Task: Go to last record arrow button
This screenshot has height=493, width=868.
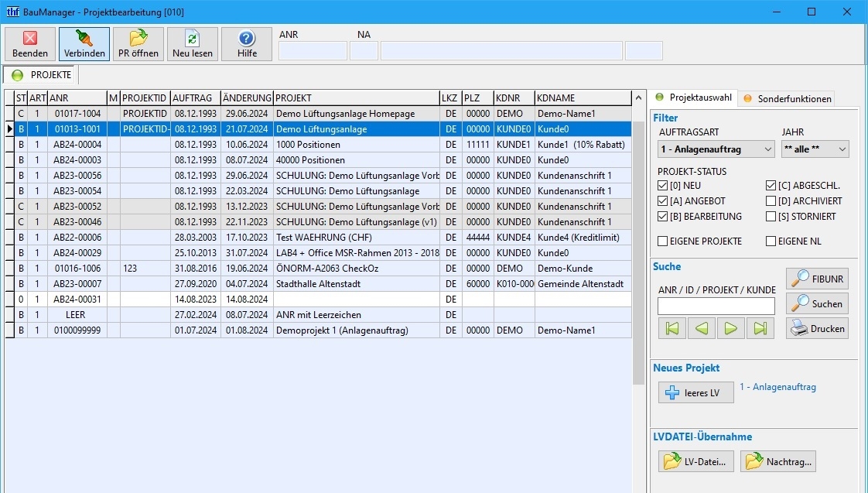Action: coord(760,328)
